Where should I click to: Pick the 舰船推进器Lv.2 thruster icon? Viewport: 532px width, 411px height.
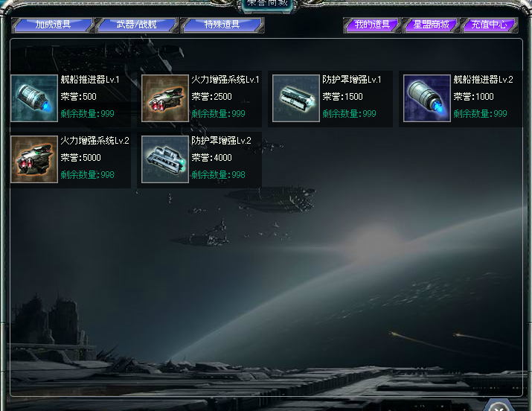click(x=427, y=98)
